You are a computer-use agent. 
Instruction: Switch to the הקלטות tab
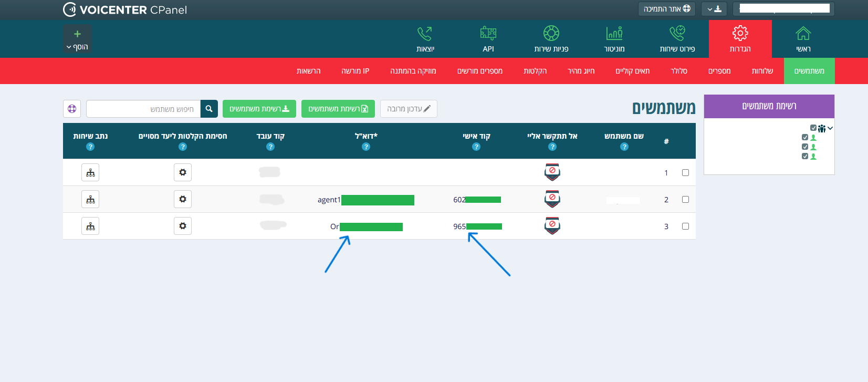535,71
